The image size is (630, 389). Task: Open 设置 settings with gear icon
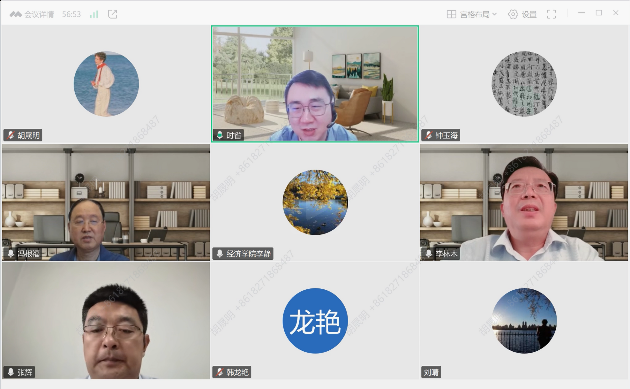click(x=522, y=14)
